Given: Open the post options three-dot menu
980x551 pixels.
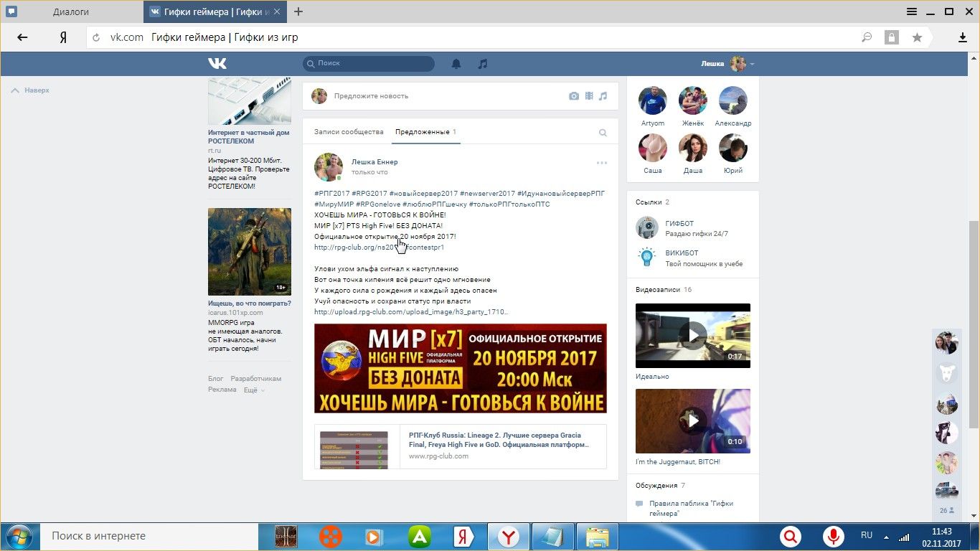Looking at the screenshot, I should [x=602, y=163].
